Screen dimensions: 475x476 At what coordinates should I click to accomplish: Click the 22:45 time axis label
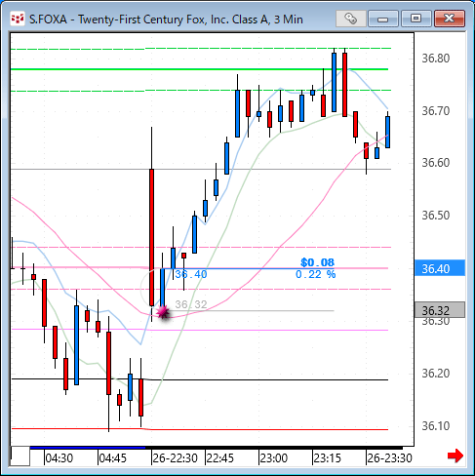pyautogui.click(x=220, y=458)
